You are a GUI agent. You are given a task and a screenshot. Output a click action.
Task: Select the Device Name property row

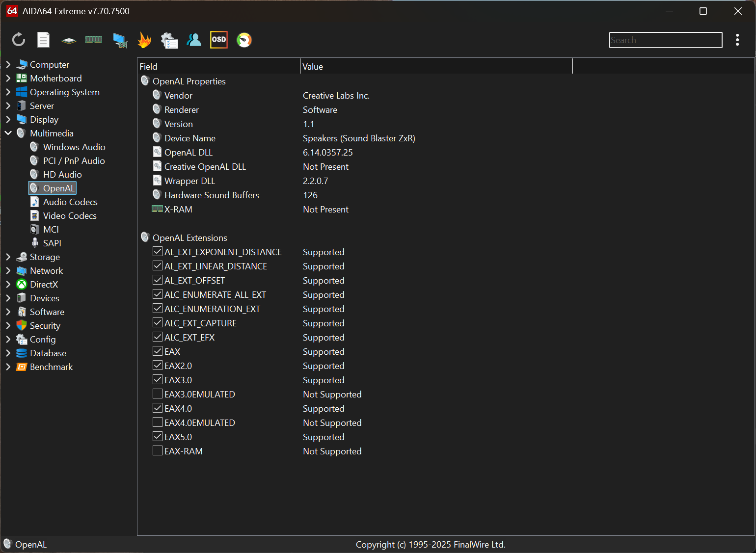pyautogui.click(x=445, y=138)
